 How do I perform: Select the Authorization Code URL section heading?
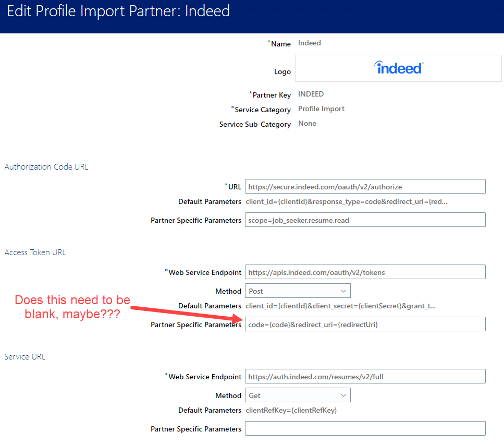point(46,166)
